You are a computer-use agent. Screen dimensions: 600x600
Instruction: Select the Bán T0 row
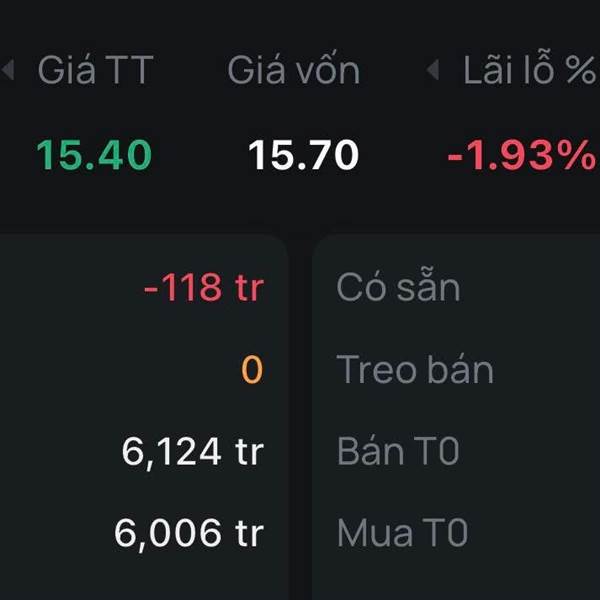coord(397,452)
